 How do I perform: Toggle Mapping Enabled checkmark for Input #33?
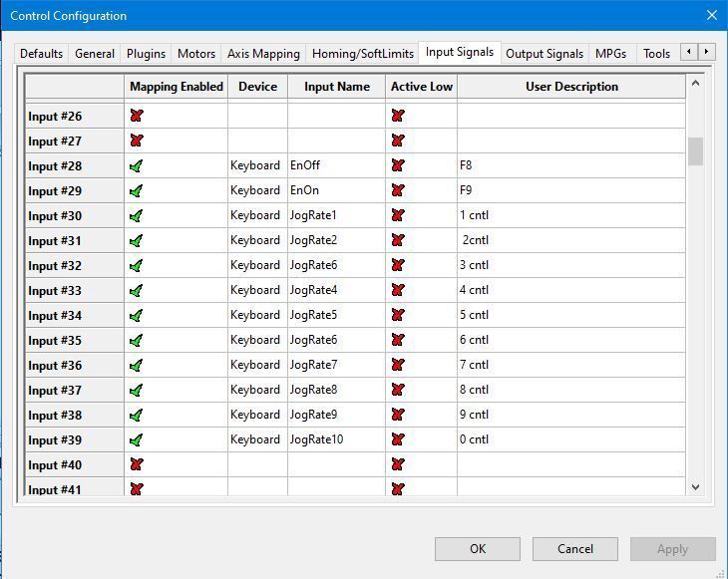[x=136, y=290]
